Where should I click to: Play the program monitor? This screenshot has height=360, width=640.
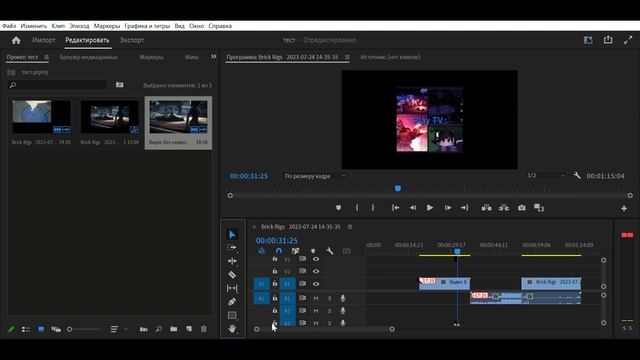pyautogui.click(x=430, y=208)
